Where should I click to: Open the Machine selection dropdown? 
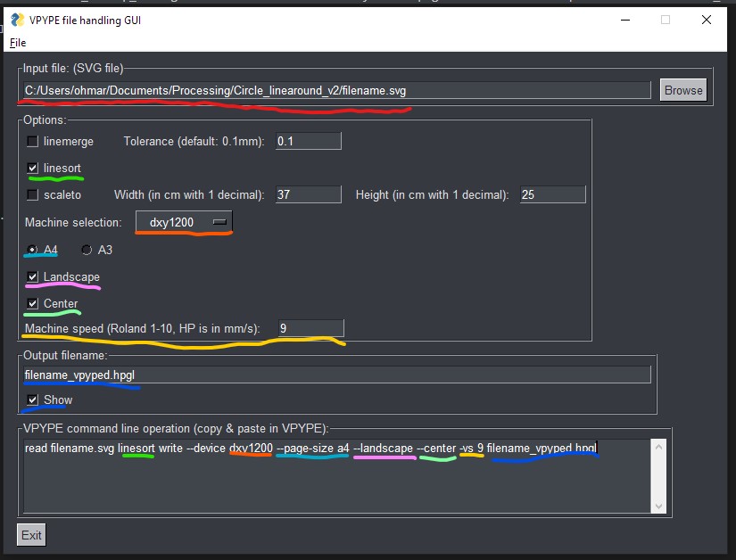pyautogui.click(x=219, y=222)
